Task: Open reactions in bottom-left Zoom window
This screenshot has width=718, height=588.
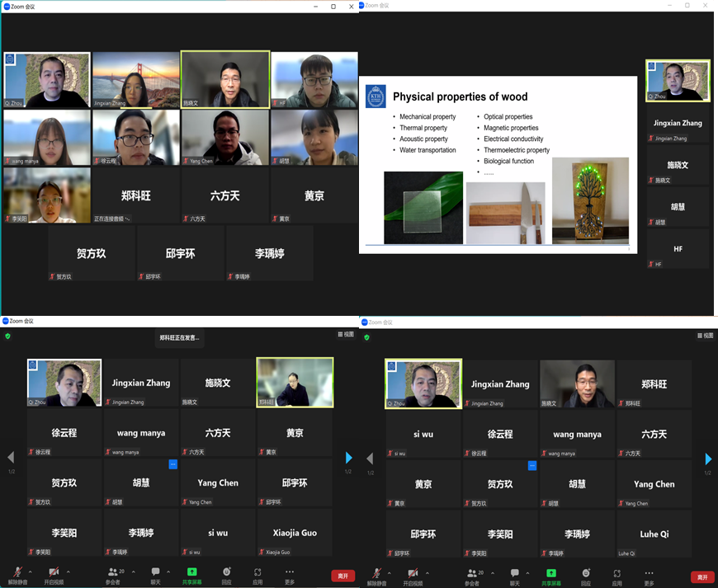Action: [226, 573]
